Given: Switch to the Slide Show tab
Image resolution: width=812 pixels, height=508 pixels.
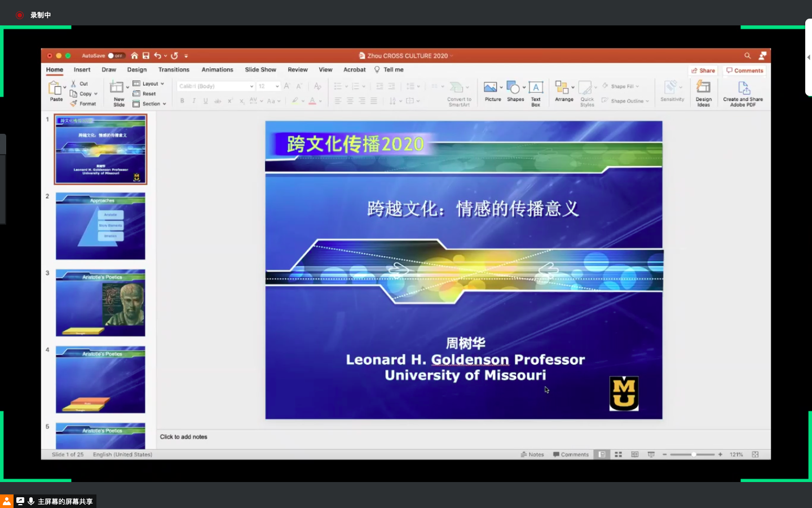Looking at the screenshot, I should click(260, 70).
